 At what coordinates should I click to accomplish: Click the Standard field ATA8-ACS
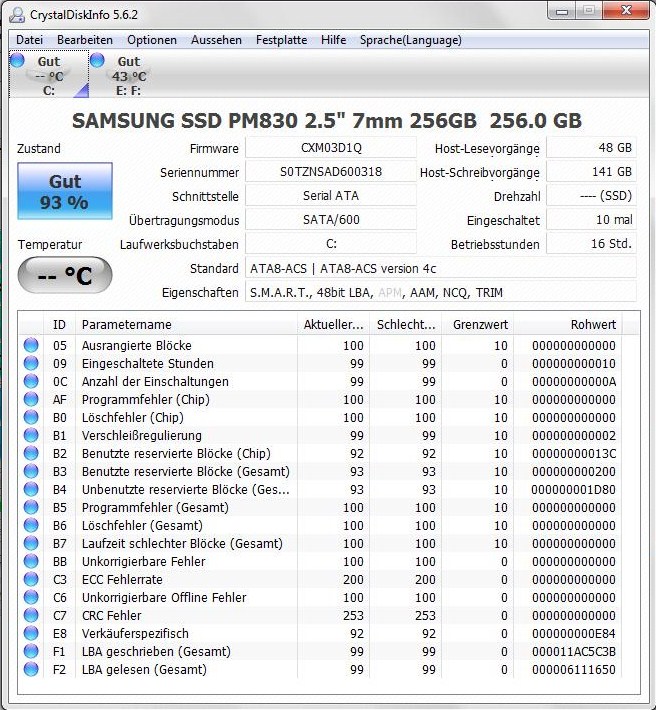coord(441,269)
